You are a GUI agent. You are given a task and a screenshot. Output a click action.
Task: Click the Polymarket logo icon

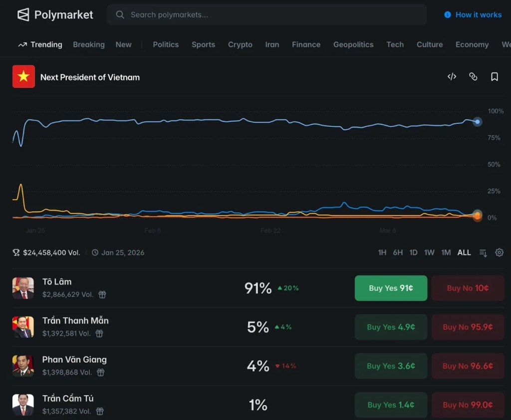23,14
